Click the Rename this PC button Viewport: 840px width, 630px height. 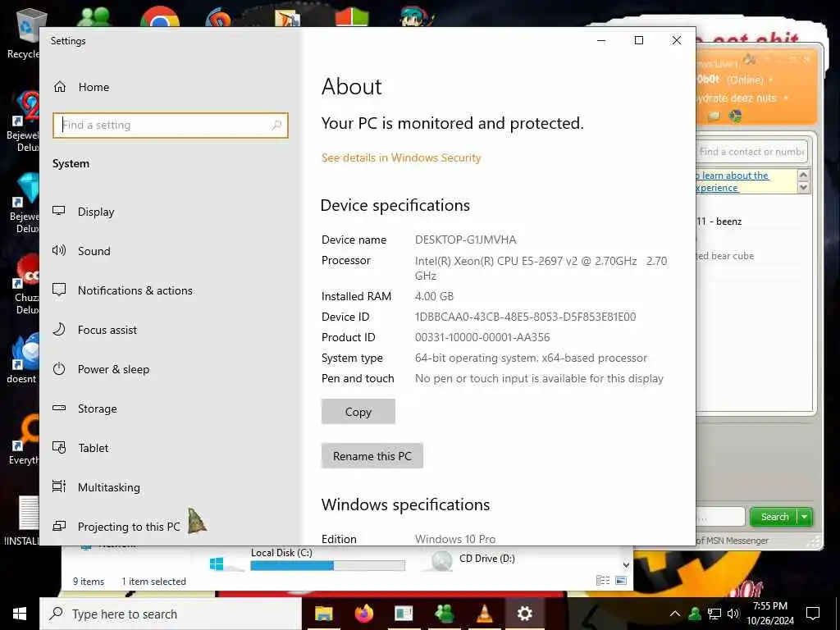[372, 456]
